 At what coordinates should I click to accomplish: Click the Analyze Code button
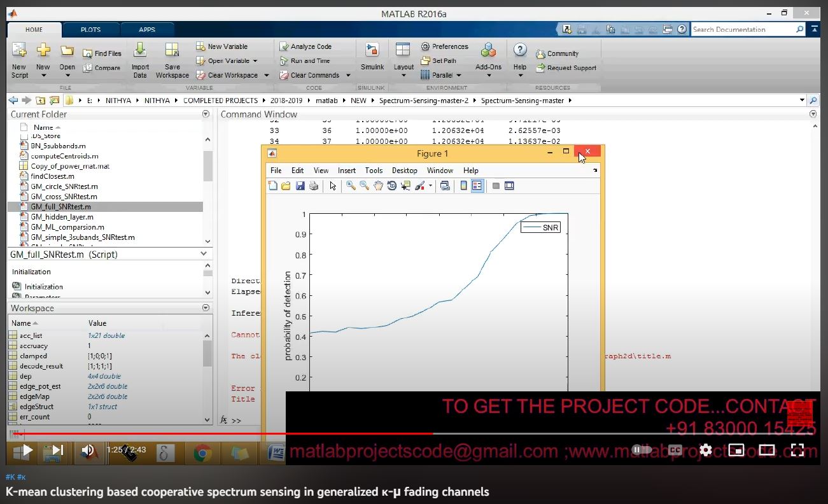pos(305,46)
